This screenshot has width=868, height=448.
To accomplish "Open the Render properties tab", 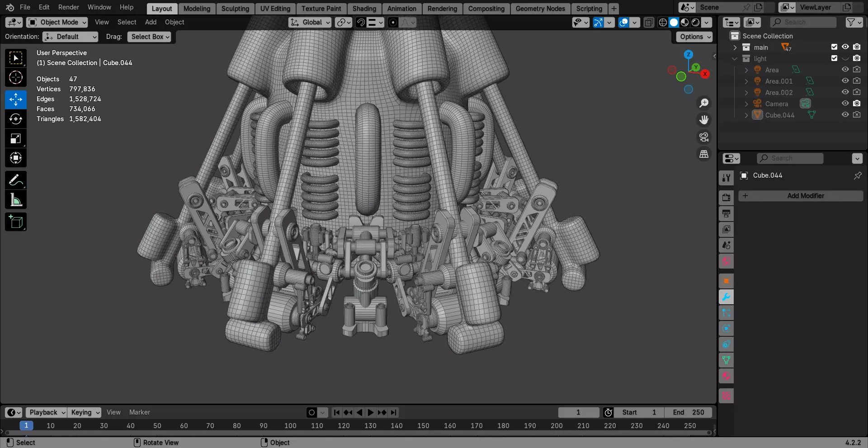I will pos(726,198).
